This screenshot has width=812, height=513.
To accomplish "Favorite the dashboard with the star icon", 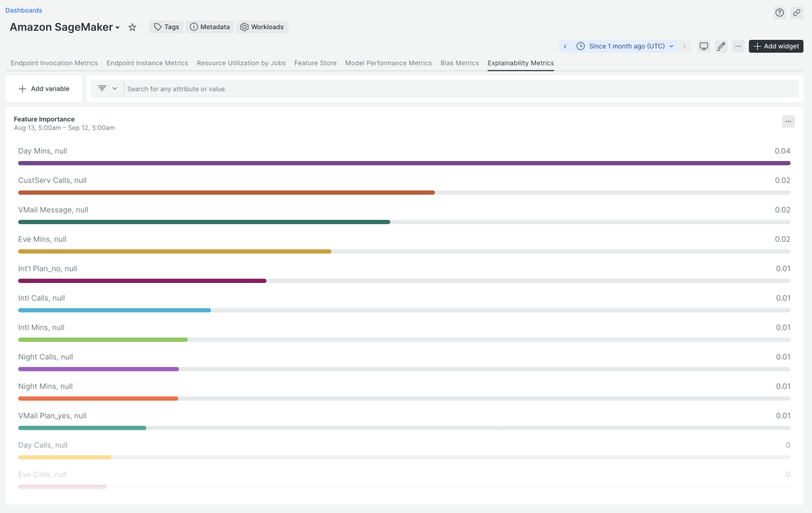I will (x=133, y=27).
